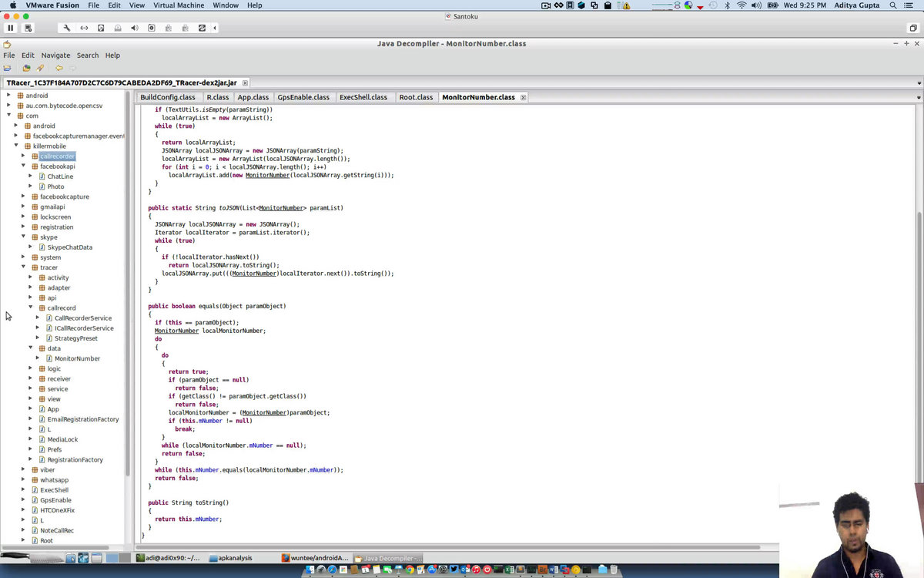Click the VMware network adapter arrows icon
924x578 pixels.
pos(84,28)
